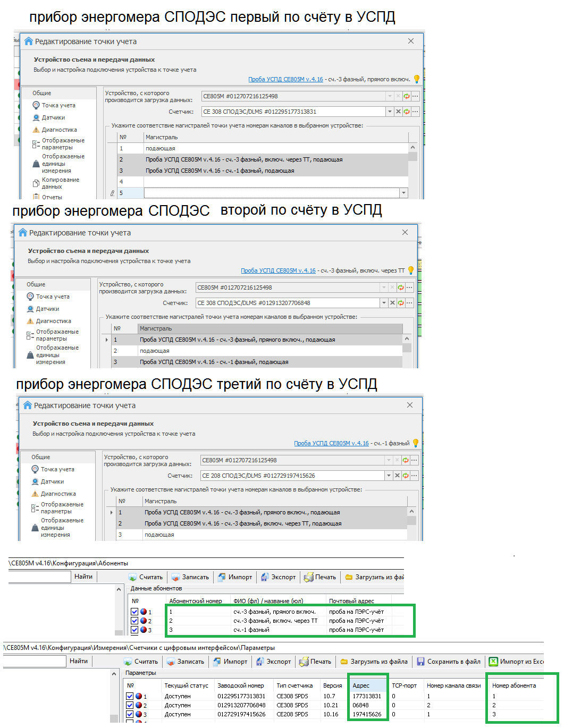The width and height of the screenshot is (564, 728).
Task: Open the counter dropdown showing CE 208 #012729197415626
Action: [x=389, y=476]
